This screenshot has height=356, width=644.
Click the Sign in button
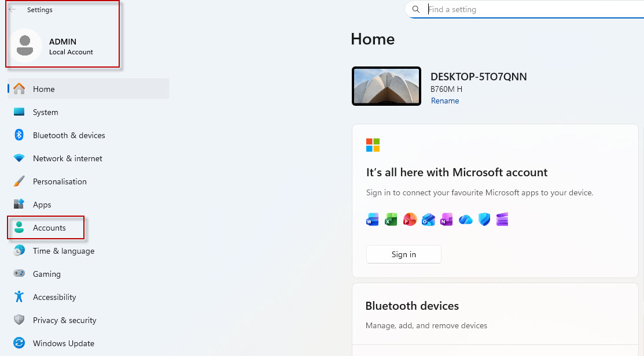(x=404, y=254)
